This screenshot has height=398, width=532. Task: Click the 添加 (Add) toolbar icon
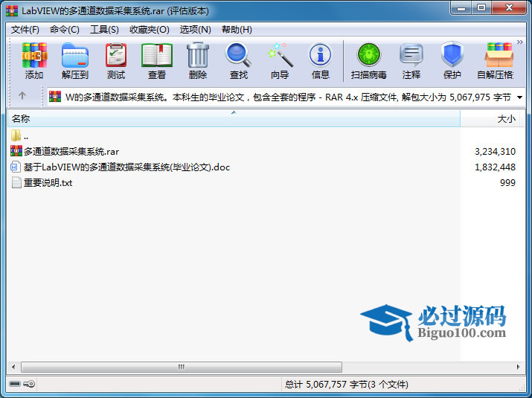34,60
